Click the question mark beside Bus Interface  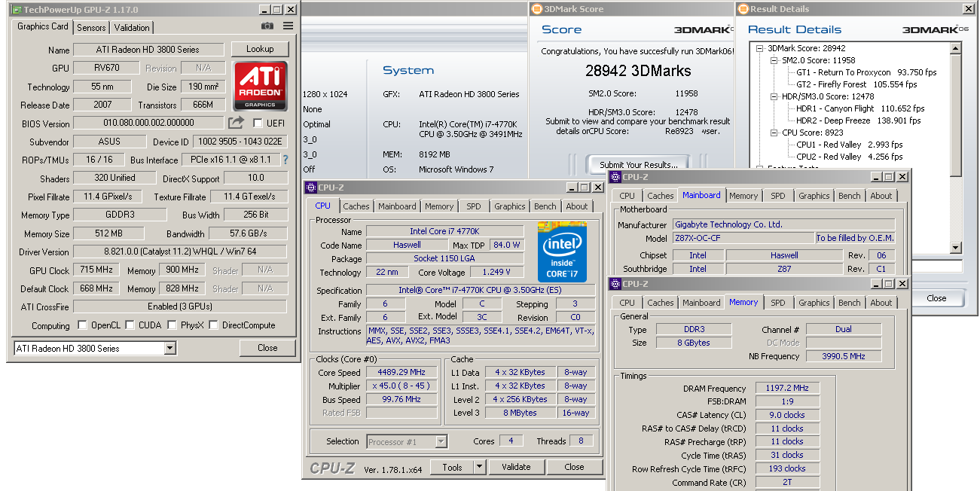tap(285, 160)
